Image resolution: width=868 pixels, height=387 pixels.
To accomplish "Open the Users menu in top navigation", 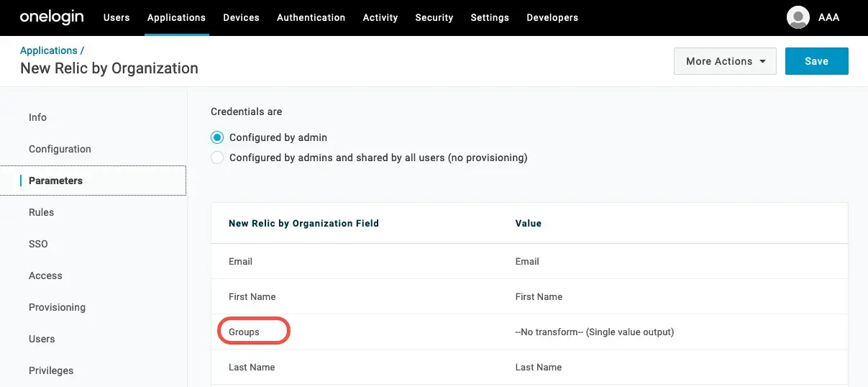I will pyautogui.click(x=117, y=17).
